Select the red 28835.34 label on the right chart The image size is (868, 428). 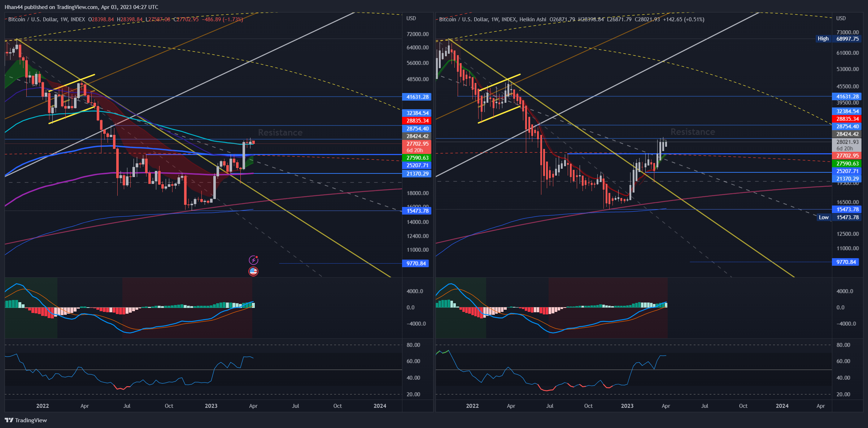point(847,119)
